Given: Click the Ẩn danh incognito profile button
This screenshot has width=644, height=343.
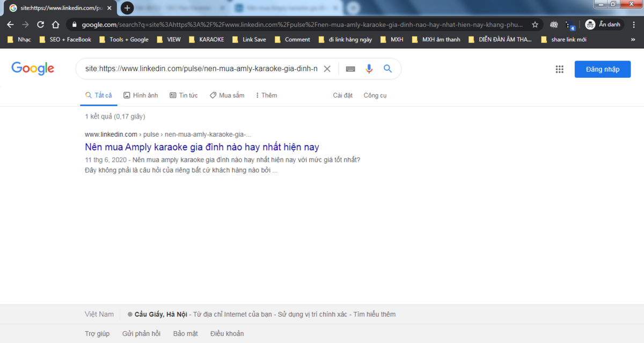Looking at the screenshot, I should (603, 25).
